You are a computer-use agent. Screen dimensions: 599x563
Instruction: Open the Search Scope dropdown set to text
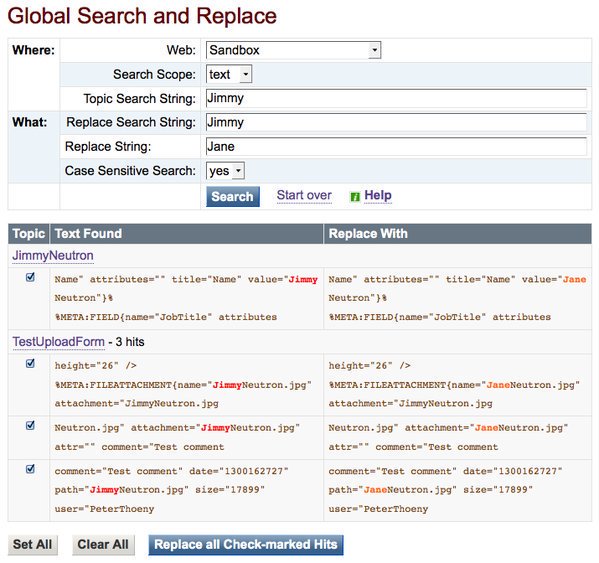coord(229,74)
